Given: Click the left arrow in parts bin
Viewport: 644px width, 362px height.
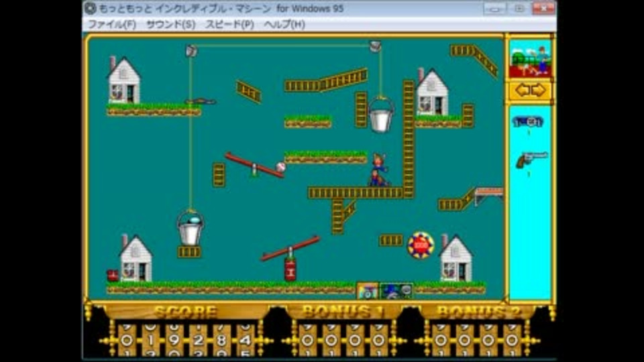Looking at the screenshot, I should point(523,90).
